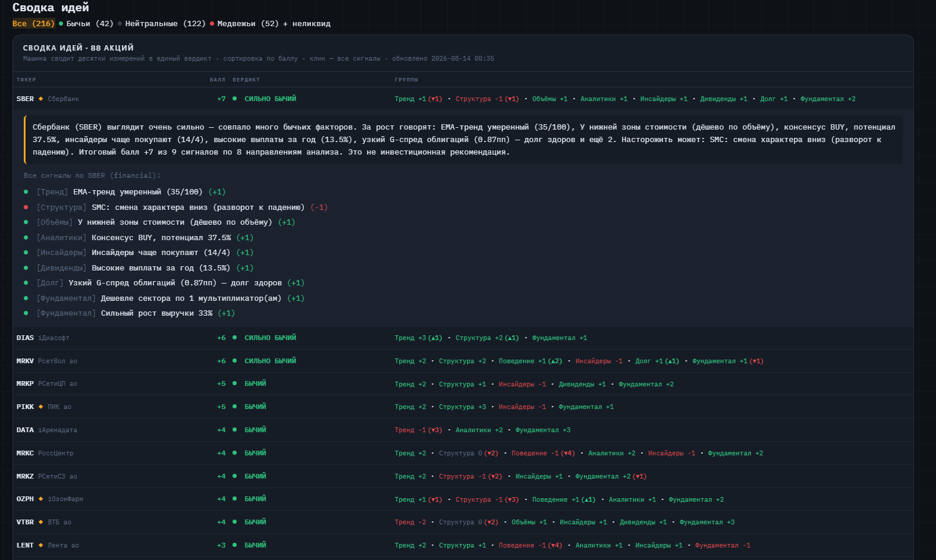Click the green bullet of the Долг signal
Screen dimensions: 936x560
(x=26, y=283)
